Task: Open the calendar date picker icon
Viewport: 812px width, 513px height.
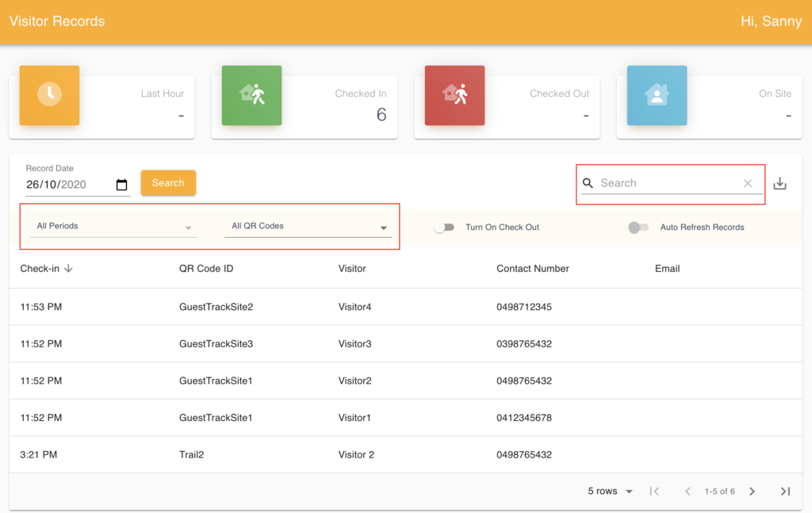Action: click(x=121, y=185)
